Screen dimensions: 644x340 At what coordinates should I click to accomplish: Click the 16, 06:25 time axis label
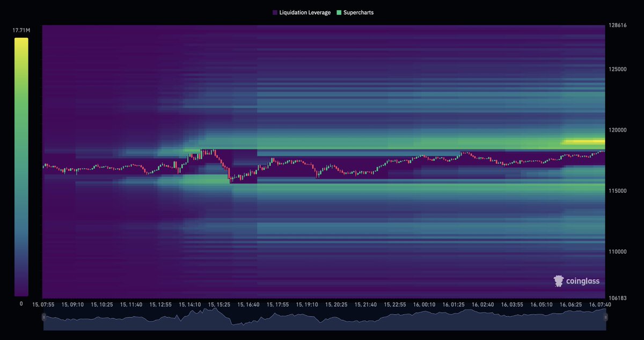pos(571,305)
